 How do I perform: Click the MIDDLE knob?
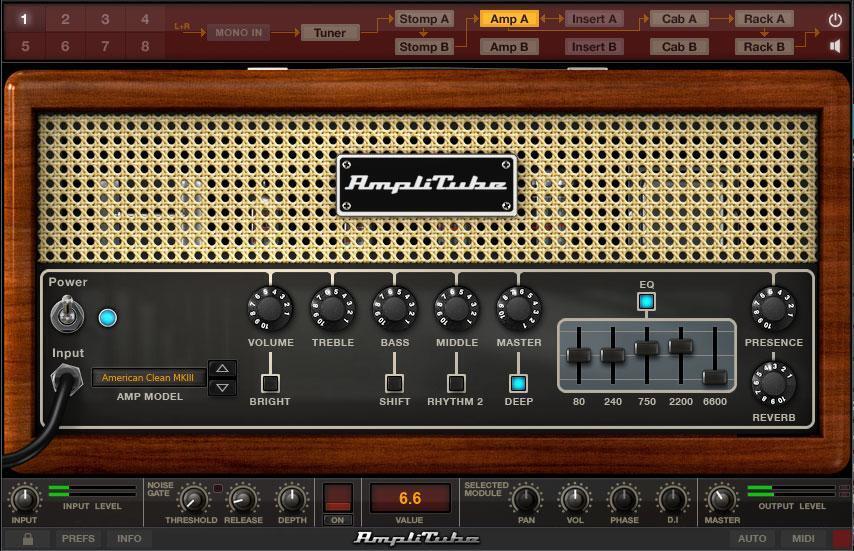[457, 309]
